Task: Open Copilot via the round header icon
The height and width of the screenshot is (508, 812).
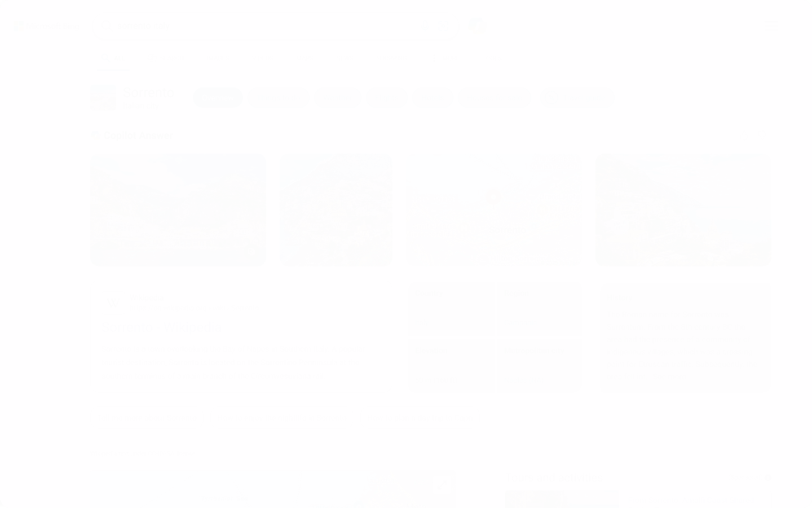Action: [x=478, y=25]
